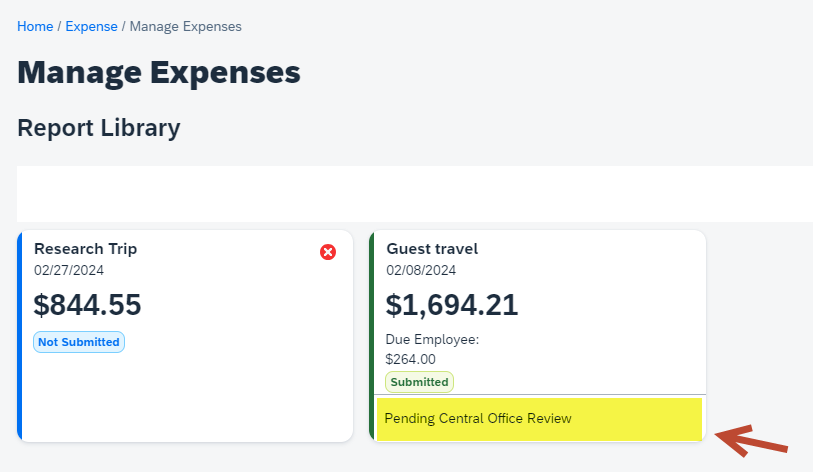Viewport: 813px width, 472px height.
Task: Open the Expense breadcrumb link
Action: pyautogui.click(x=91, y=26)
